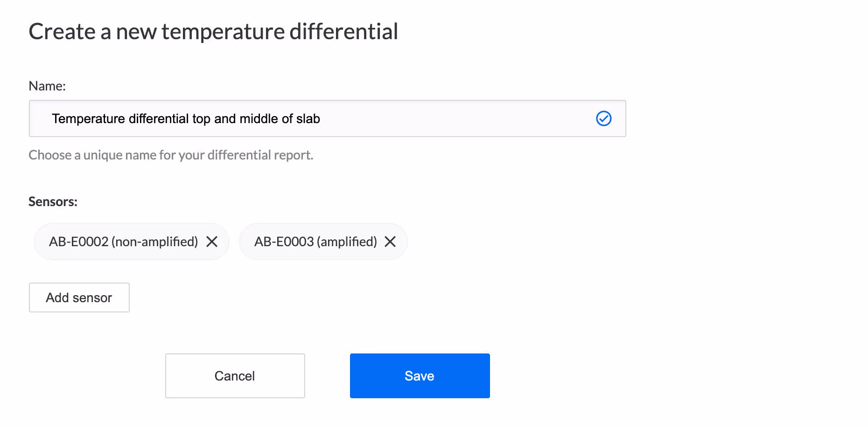Click the word "differential" in the page heading
Viewport: 868px width, 429px height.
[343, 32]
